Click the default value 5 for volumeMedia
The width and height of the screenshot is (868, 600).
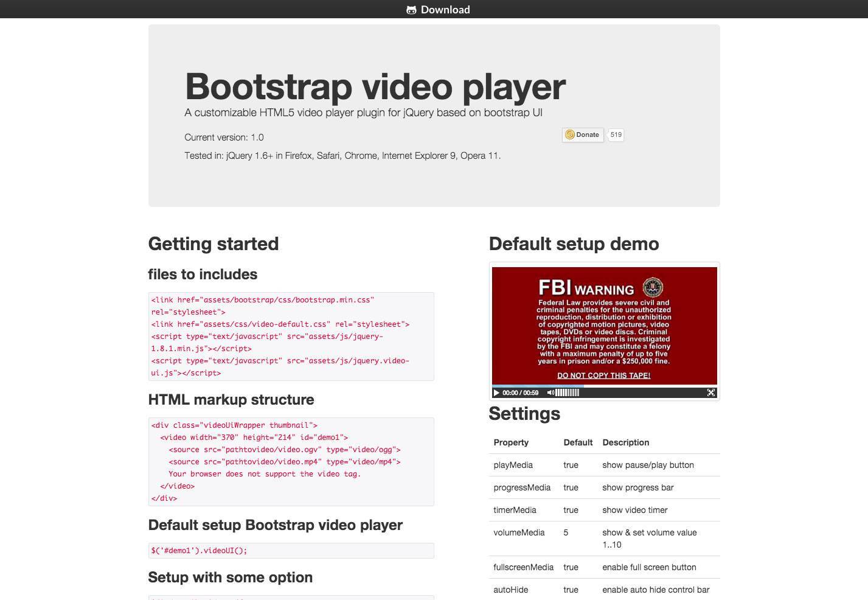(x=566, y=532)
